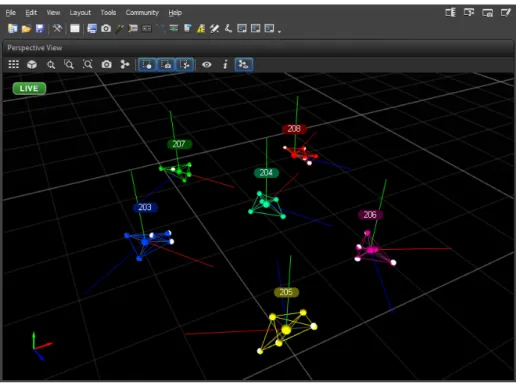Toggle the rigid body selection mode button
516x383 pixels.
point(184,64)
